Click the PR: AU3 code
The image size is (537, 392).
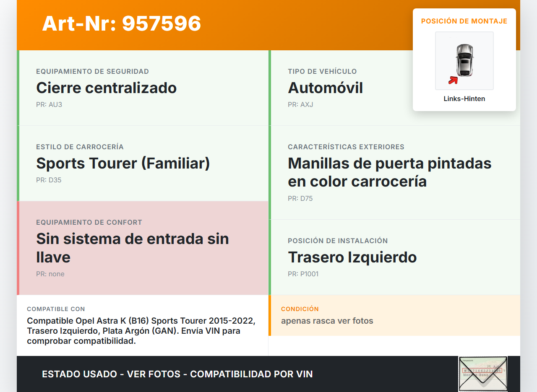click(x=49, y=104)
